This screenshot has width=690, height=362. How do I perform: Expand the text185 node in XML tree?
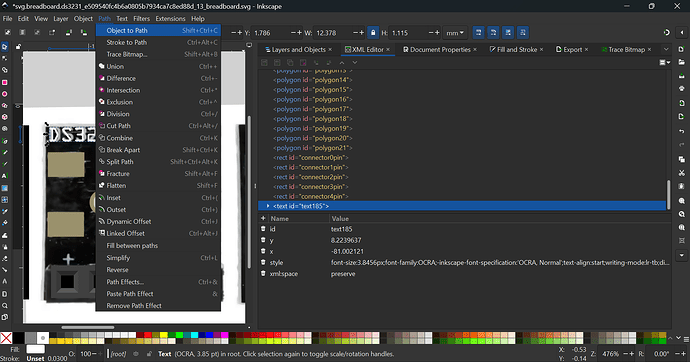[268, 206]
